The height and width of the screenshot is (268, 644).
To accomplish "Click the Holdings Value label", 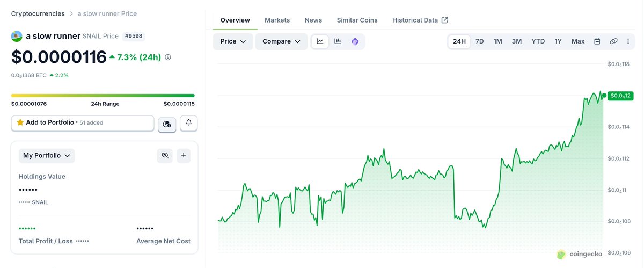I will (x=42, y=176).
